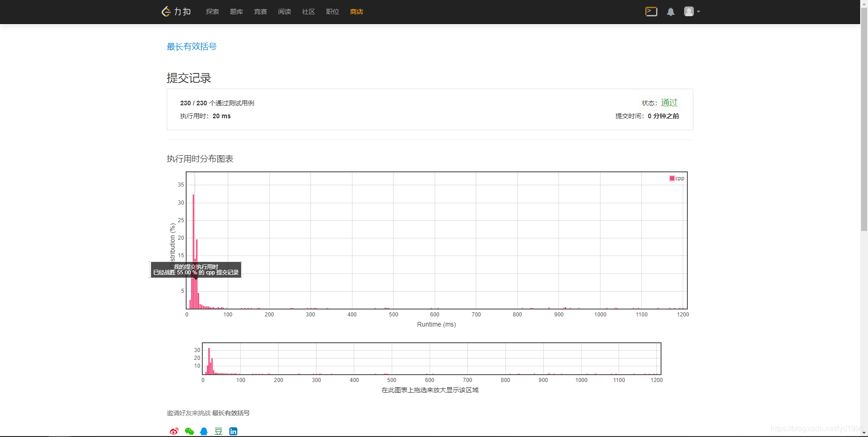Click the 230 / 230 test cases text
This screenshot has width=868, height=437.
point(217,103)
